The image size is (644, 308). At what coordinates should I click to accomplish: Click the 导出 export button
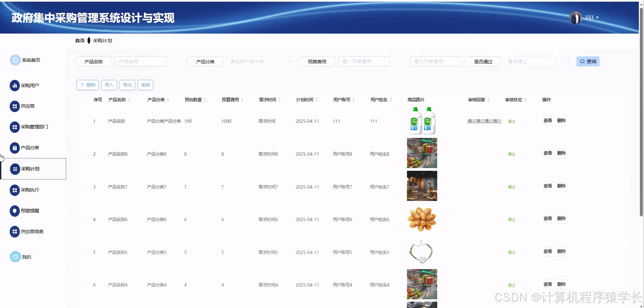127,85
